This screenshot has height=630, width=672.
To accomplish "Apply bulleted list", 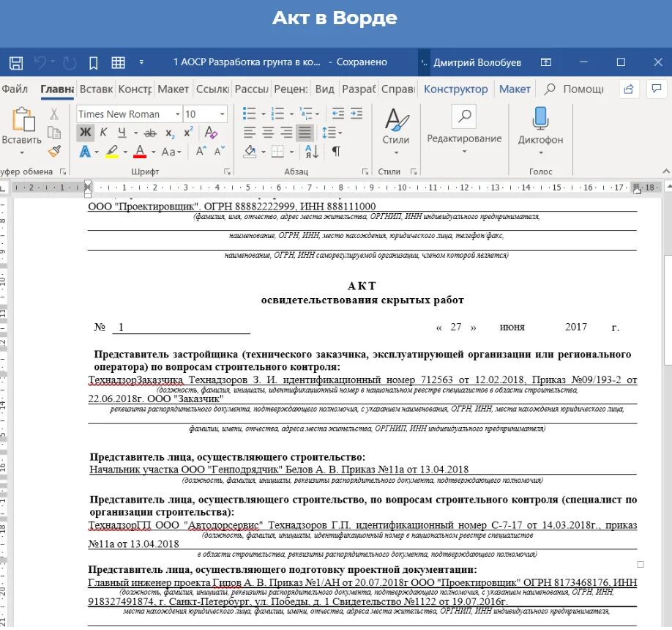I will pos(250,114).
